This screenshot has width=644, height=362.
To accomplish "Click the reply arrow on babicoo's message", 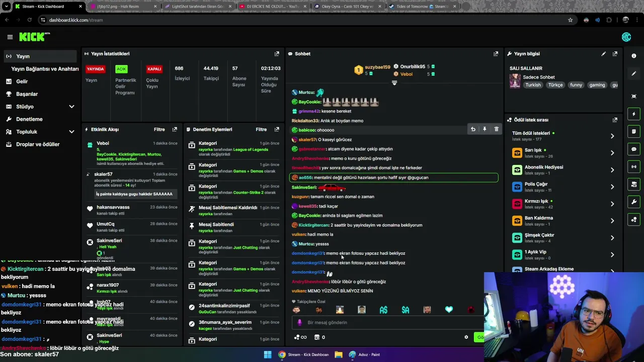I will point(473,130).
